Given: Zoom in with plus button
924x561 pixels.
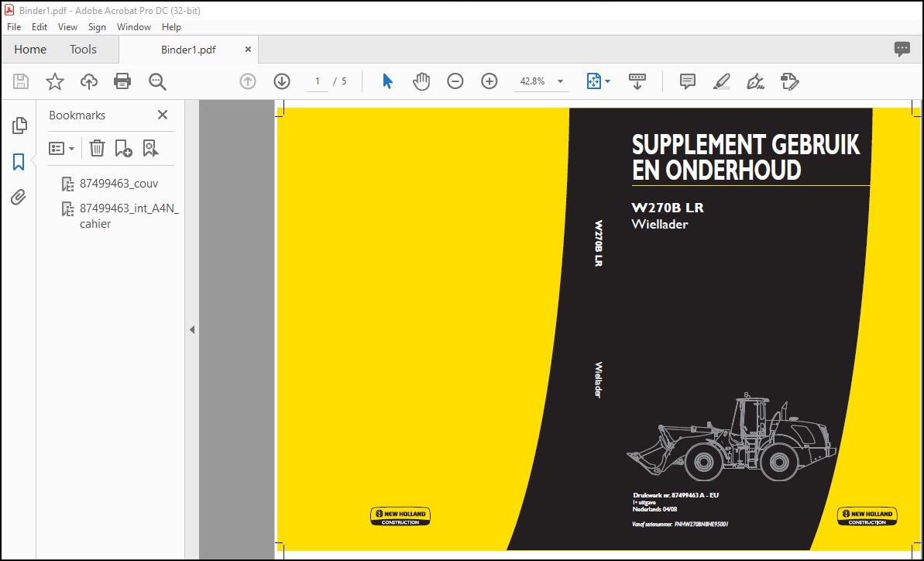Looking at the screenshot, I should 489,81.
